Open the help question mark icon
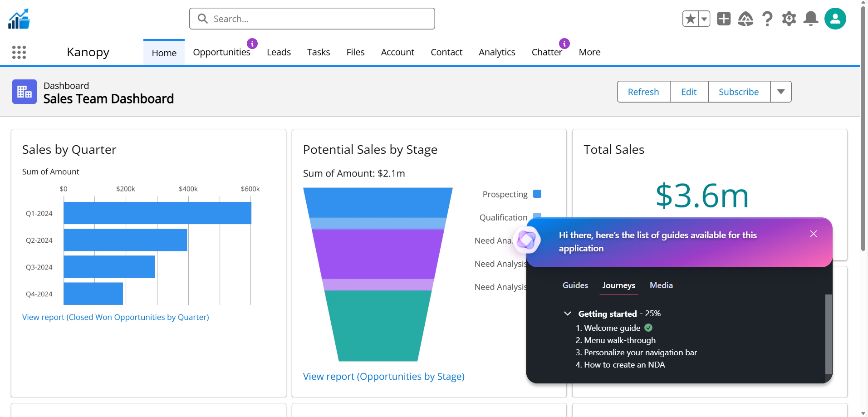The height and width of the screenshot is (417, 868). 767,19
